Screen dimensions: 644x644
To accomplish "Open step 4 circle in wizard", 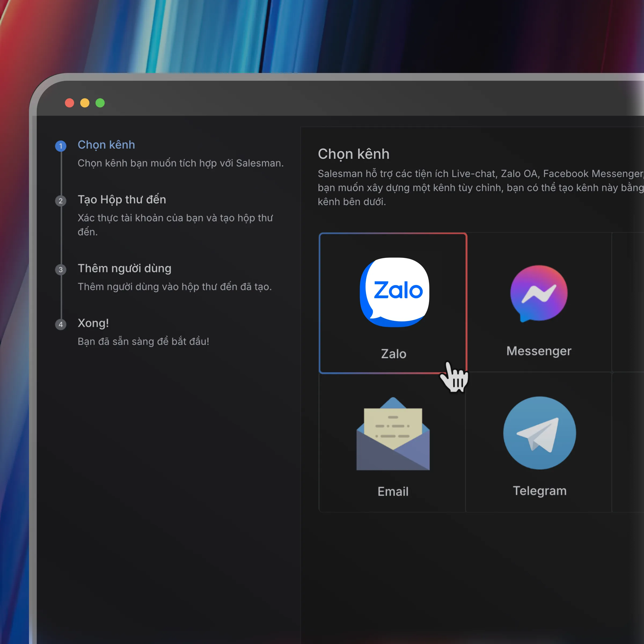I will [61, 324].
